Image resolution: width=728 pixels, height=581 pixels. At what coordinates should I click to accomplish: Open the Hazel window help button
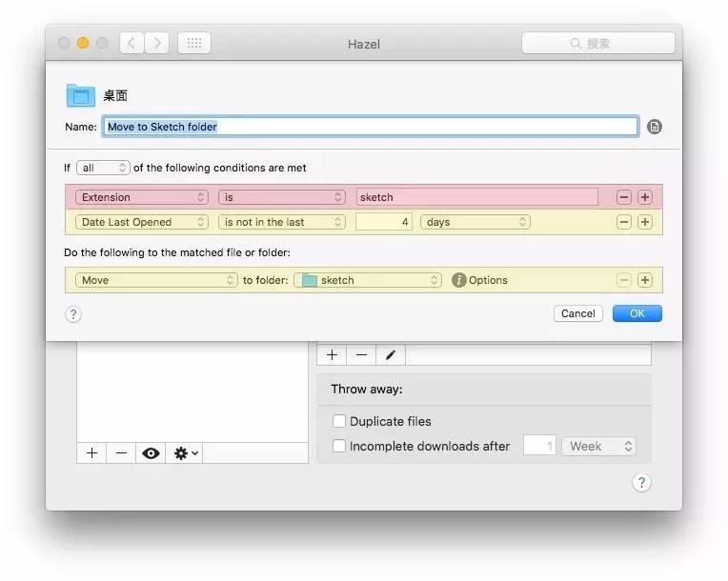coord(641,483)
